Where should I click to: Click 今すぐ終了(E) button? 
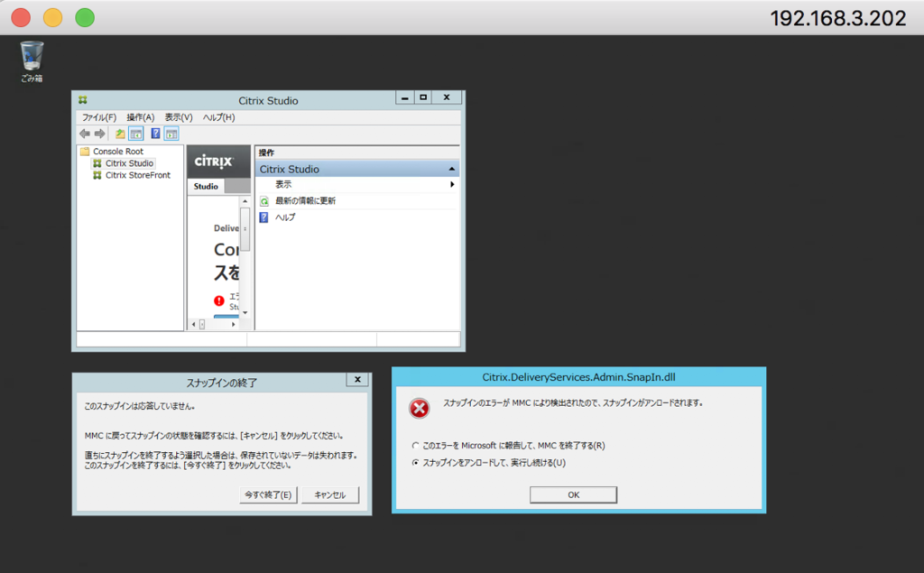click(268, 495)
